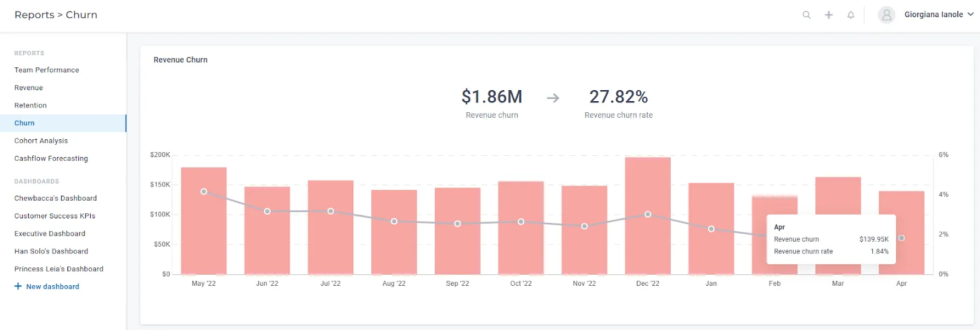The width and height of the screenshot is (980, 330).
Task: Select the tall Dec '22 churn bar
Action: [x=648, y=216]
